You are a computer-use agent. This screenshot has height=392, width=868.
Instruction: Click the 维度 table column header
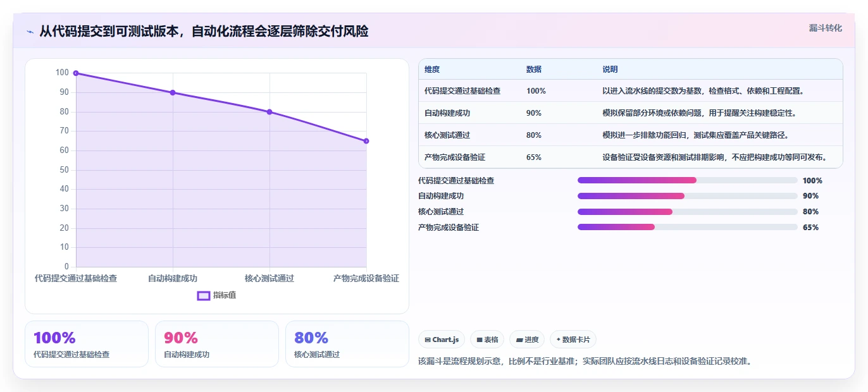coord(432,70)
